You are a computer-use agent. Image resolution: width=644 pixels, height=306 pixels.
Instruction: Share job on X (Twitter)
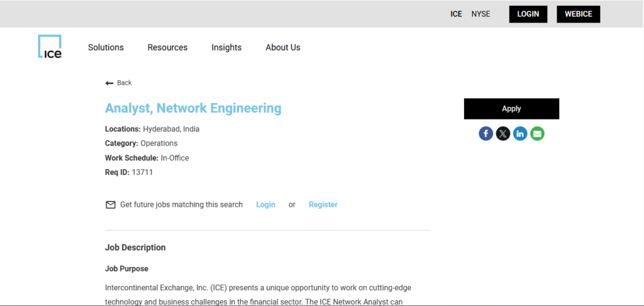coord(502,133)
